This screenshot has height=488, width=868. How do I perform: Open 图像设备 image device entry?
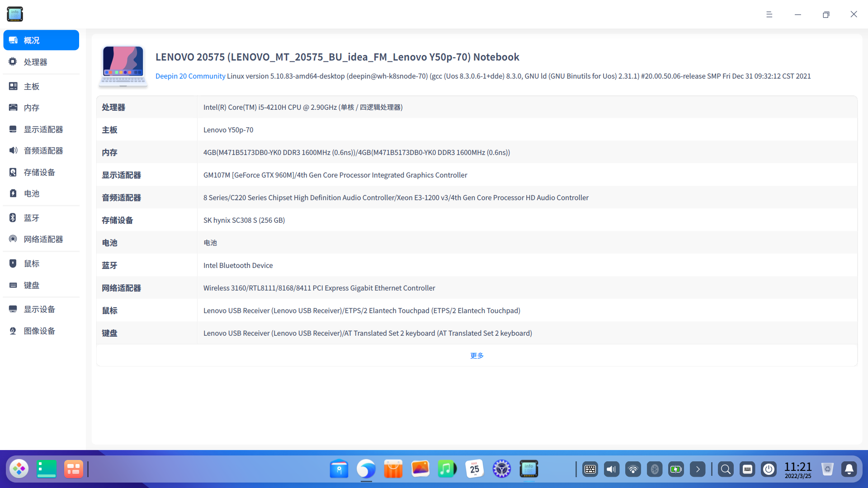click(x=39, y=331)
